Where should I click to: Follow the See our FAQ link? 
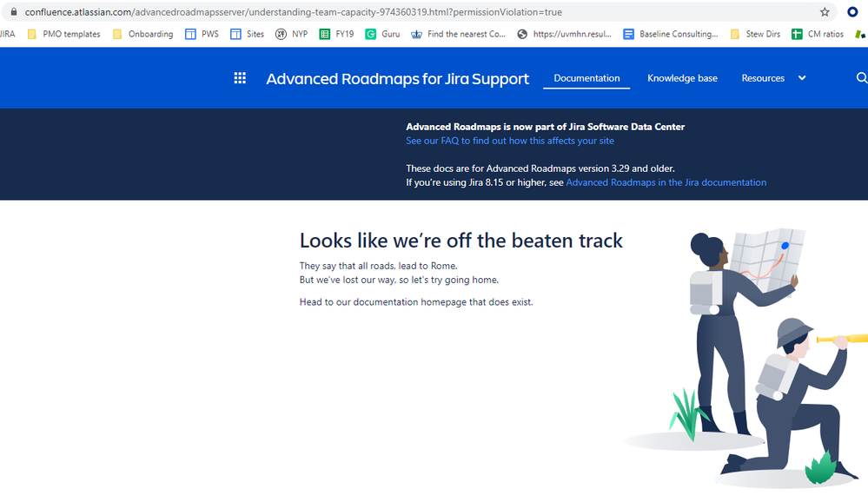pyautogui.click(x=510, y=141)
